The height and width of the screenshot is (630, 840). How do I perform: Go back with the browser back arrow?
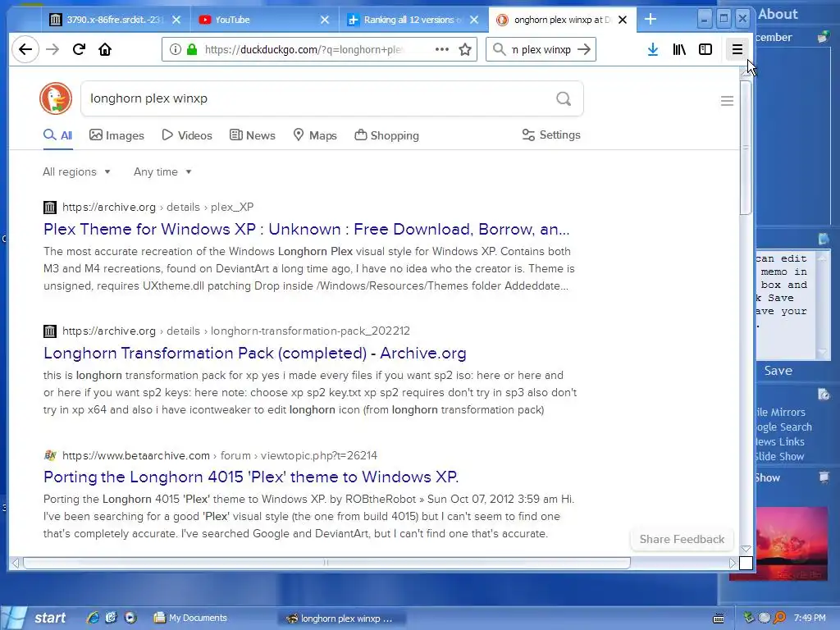25,49
